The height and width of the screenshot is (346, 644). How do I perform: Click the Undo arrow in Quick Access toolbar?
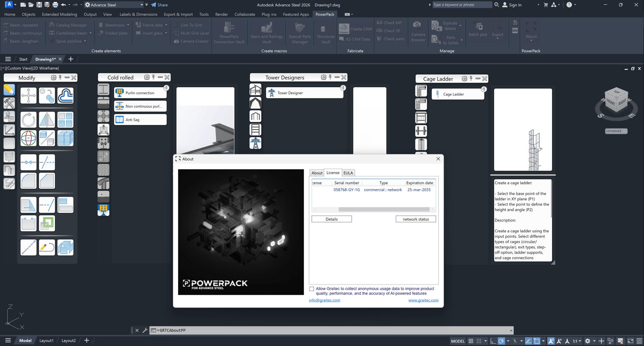(64, 5)
